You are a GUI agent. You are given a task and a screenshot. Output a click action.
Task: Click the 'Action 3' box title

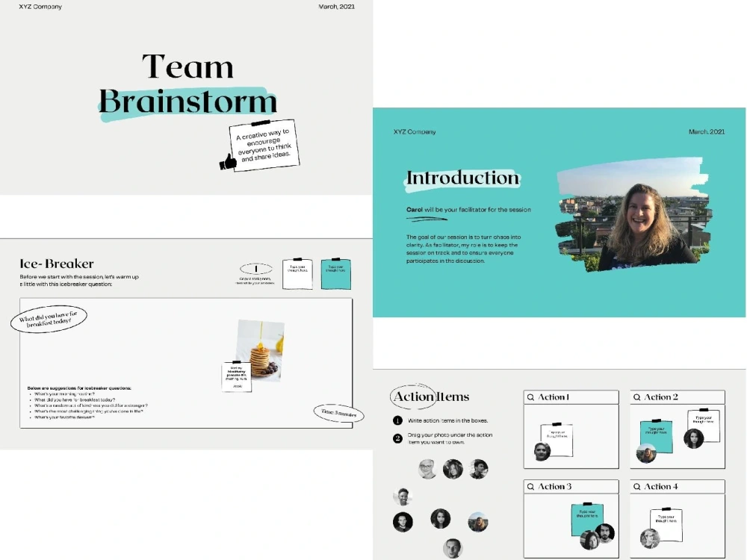554,487
